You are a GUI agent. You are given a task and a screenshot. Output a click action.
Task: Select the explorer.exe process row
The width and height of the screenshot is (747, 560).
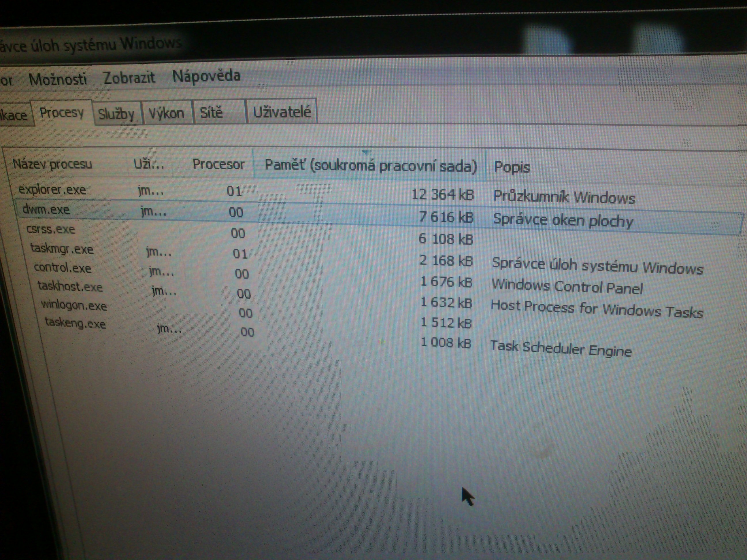[x=52, y=190]
